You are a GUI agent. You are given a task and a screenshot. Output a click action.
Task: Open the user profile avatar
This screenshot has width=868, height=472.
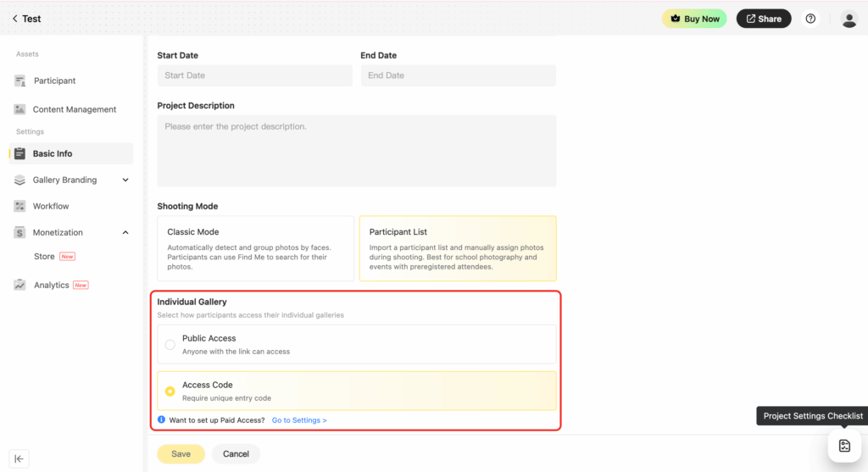(x=849, y=19)
